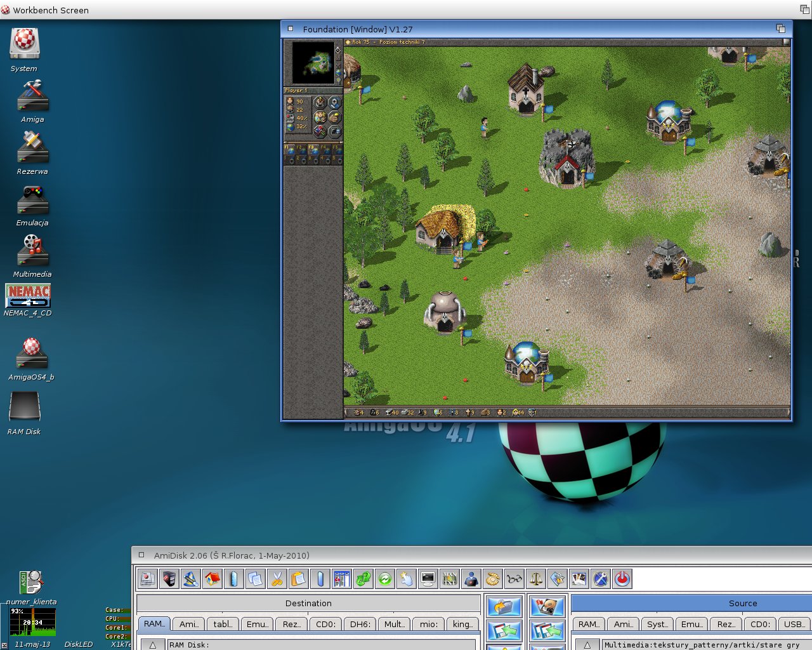Click the Destination panel header
This screenshot has height=650, width=812.
[308, 604]
